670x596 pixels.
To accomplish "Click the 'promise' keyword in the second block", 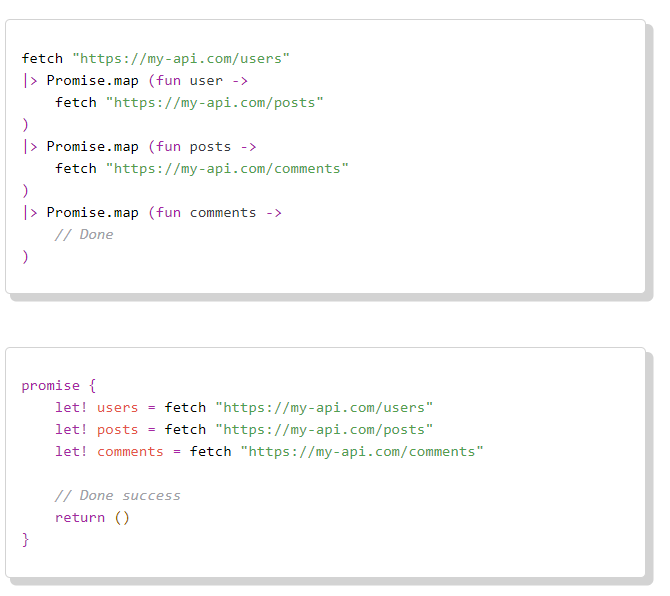I will pos(50,386).
